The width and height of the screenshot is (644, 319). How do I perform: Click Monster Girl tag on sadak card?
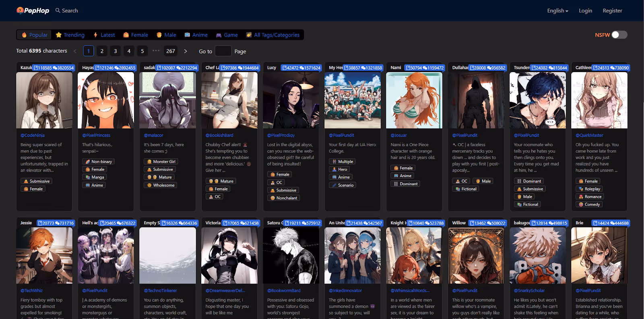[161, 162]
